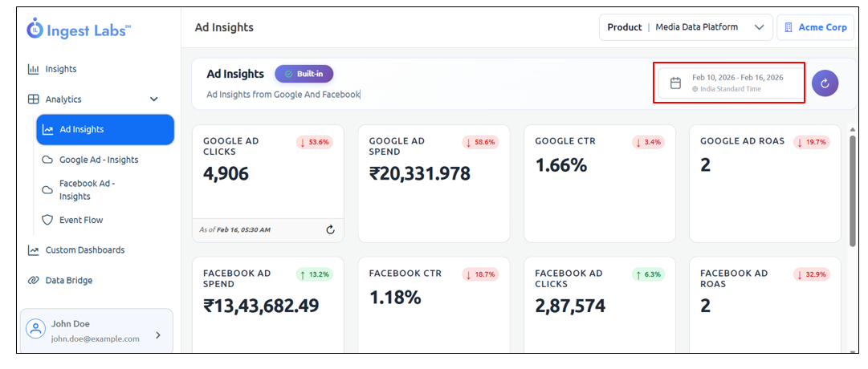Viewport: 868px width, 369px height.
Task: Click the Data Bridge link icon
Action: 33,281
